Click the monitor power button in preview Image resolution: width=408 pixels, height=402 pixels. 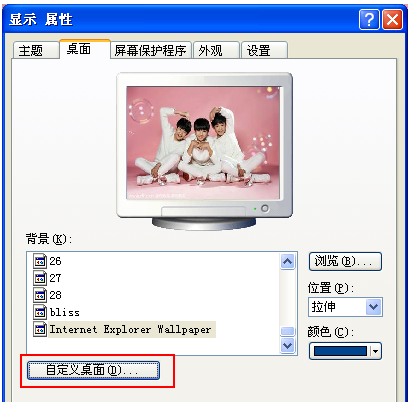pos(265,209)
